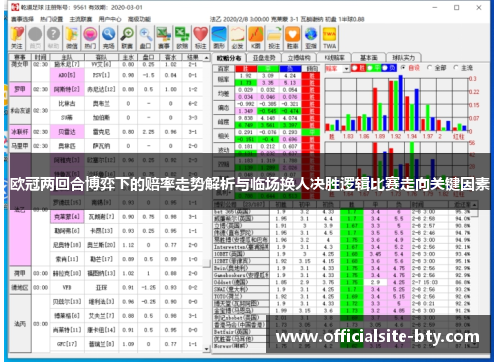The image size is (500, 362).
Task: Open the 赛事选择 menu
Action: pyautogui.click(x=22, y=19)
